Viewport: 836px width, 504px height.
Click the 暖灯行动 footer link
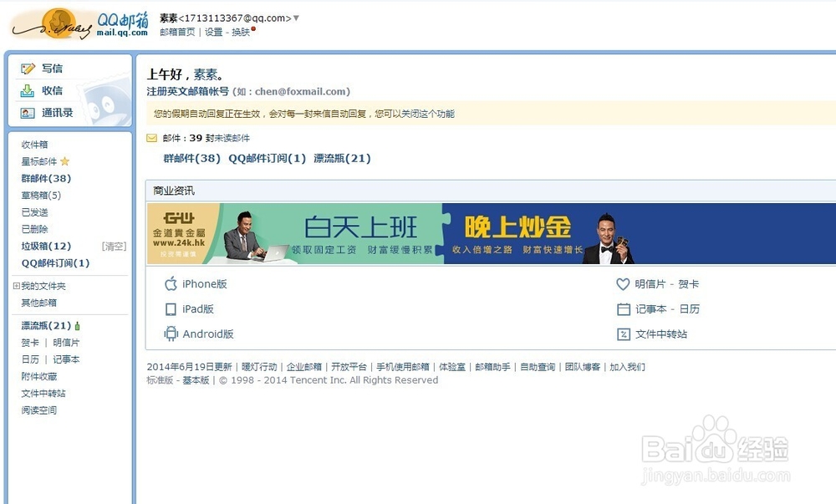[259, 367]
